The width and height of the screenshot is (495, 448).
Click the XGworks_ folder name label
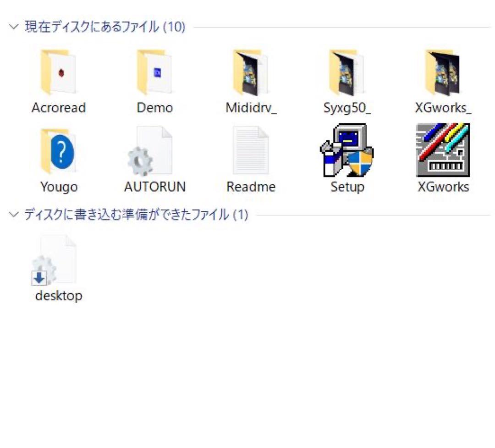click(443, 108)
